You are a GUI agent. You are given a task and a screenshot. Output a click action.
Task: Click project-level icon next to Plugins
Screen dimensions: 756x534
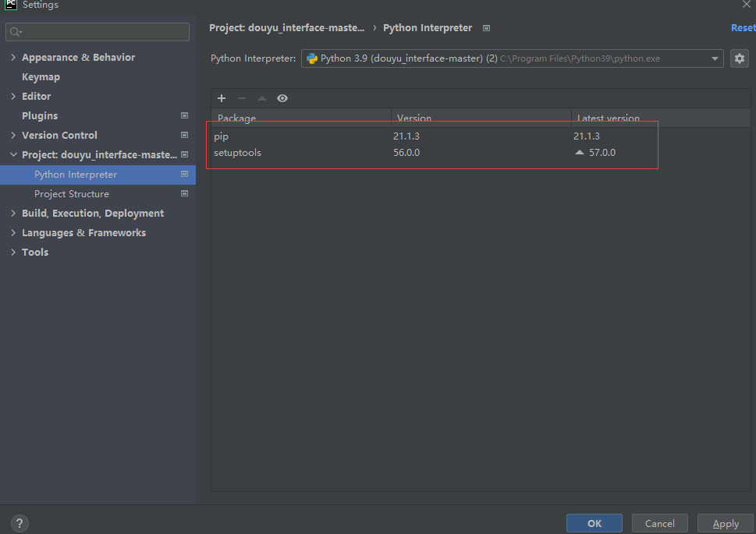(184, 115)
